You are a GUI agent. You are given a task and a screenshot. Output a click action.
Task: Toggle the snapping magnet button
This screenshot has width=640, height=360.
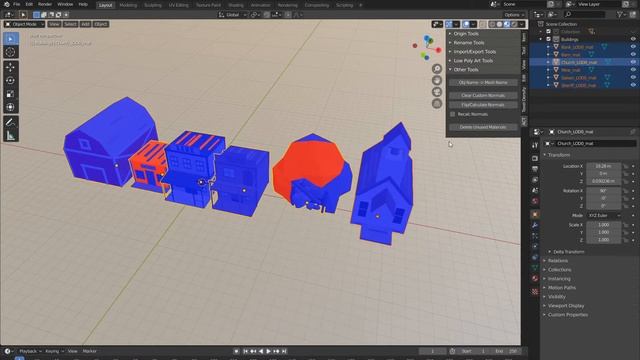click(x=267, y=15)
